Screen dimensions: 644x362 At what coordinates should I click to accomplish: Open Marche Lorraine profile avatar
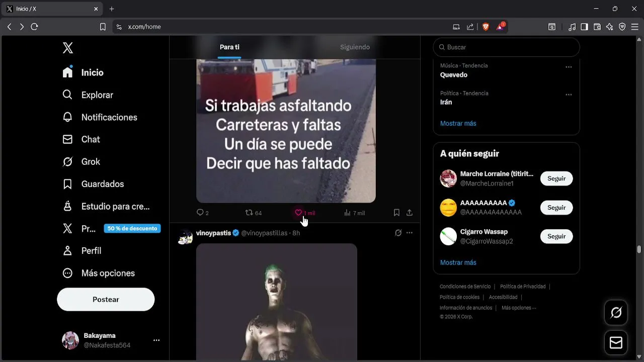pyautogui.click(x=448, y=178)
